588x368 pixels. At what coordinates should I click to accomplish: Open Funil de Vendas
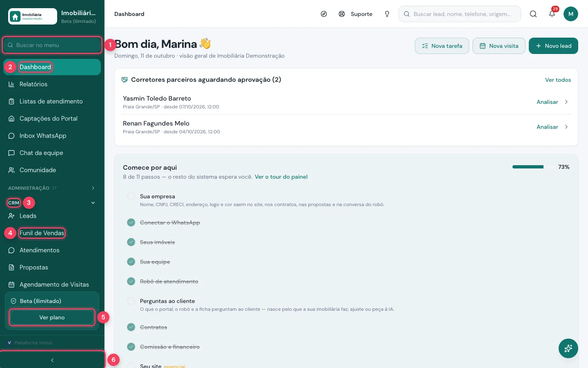(x=52, y=233)
